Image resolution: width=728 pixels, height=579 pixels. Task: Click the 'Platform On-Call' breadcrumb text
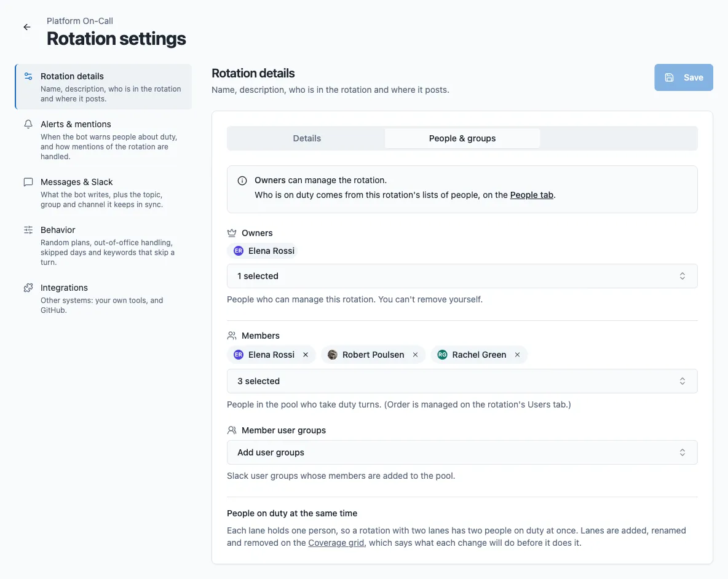coord(80,21)
